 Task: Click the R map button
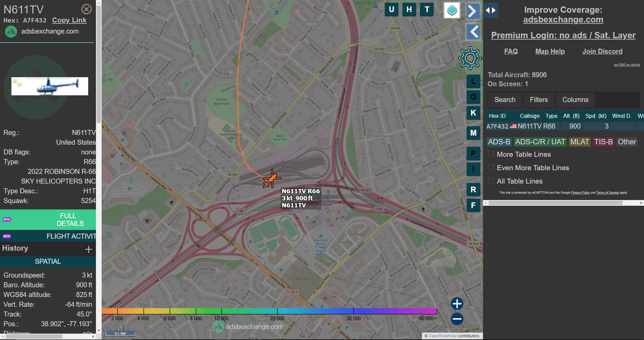coord(473,190)
